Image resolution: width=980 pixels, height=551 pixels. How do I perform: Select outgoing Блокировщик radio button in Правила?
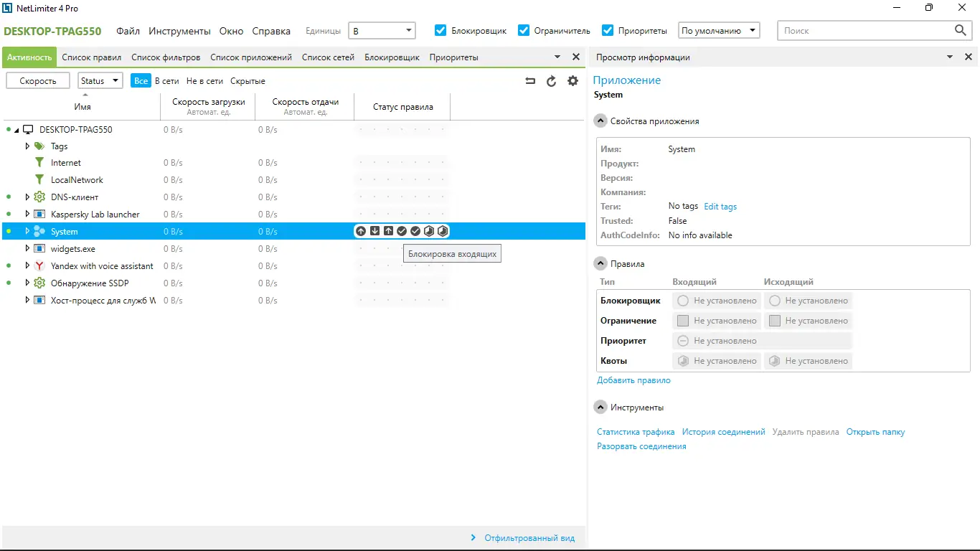[774, 301]
